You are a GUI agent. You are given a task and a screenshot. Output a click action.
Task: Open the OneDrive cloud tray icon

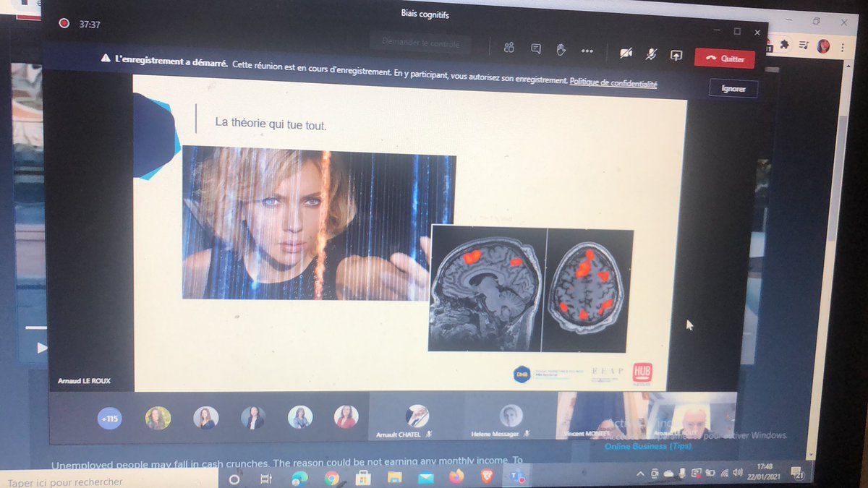click(x=668, y=474)
